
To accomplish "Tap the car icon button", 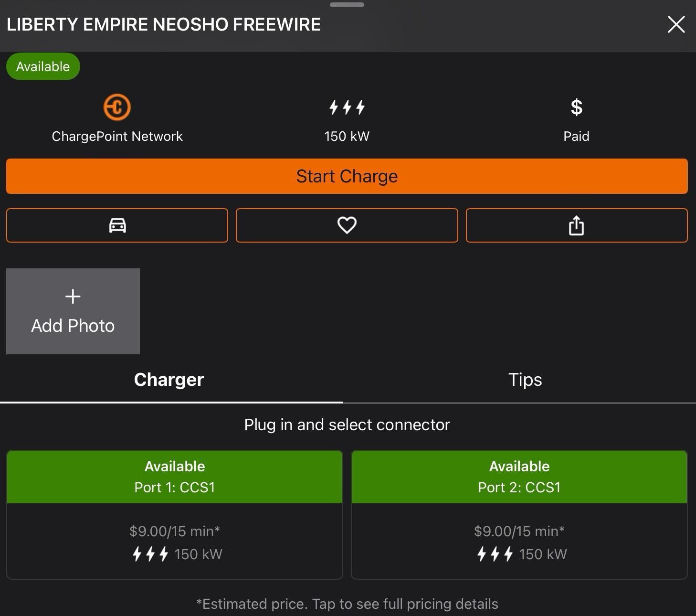I will [x=117, y=225].
